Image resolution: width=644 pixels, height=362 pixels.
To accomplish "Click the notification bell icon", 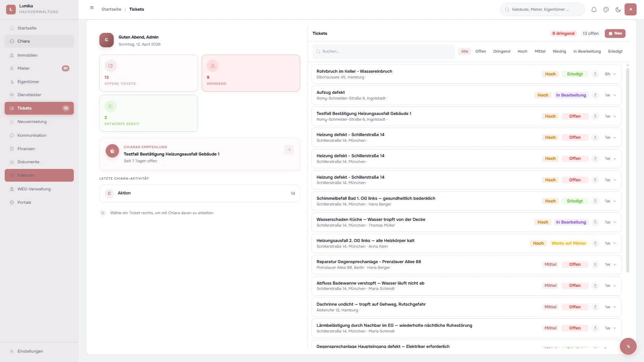I will tap(594, 9).
